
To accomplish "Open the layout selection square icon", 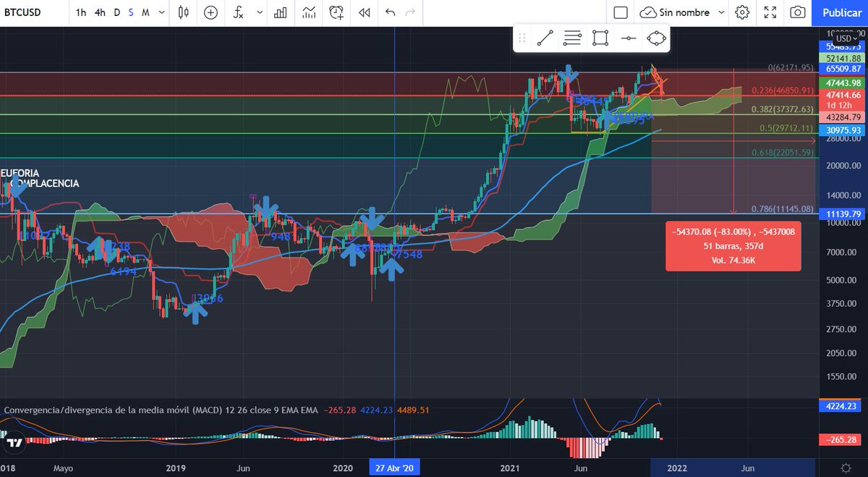I will [620, 12].
